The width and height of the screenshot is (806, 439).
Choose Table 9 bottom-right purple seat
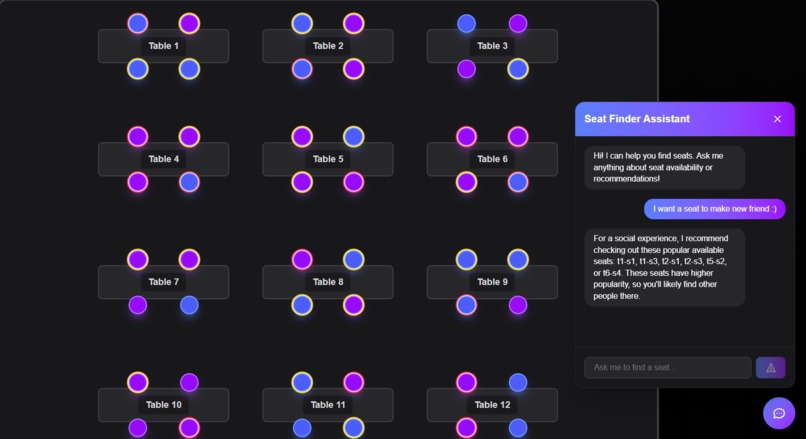518,305
